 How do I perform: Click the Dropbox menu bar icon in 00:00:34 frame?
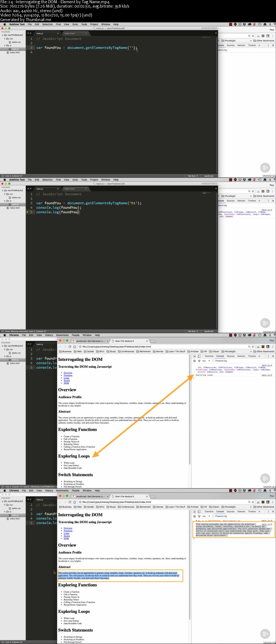pos(244,24)
